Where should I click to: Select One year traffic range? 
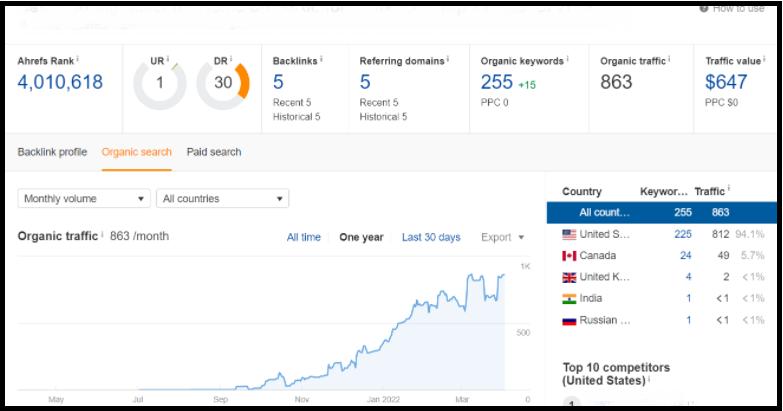(362, 237)
